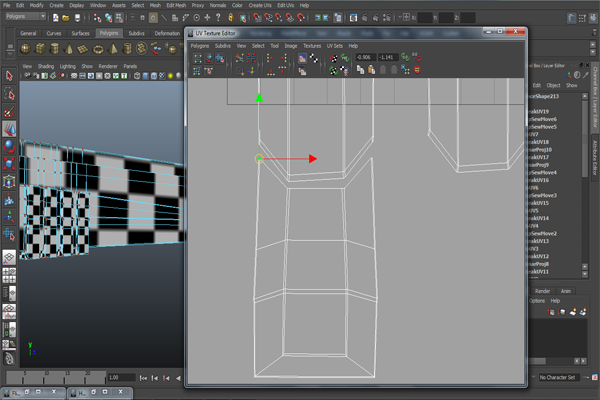
Task: Click the Save Scene icon
Action: click(x=77, y=18)
